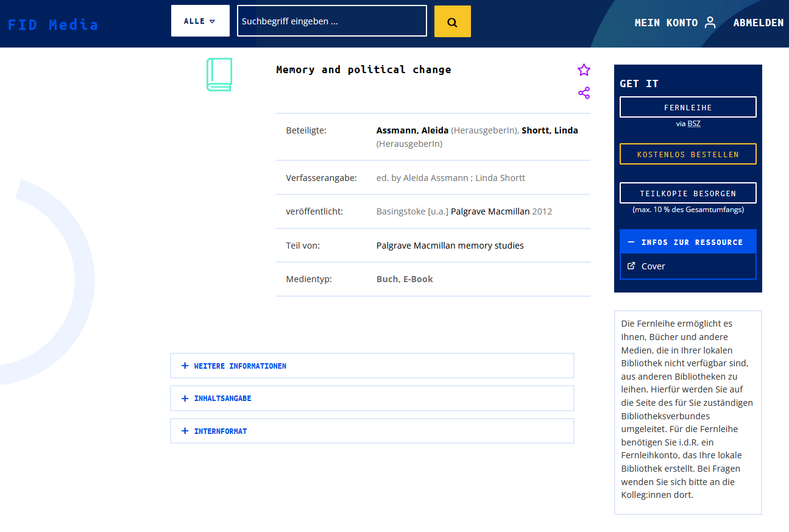789x532 pixels.
Task: Click the veröffentlicht label
Action: pyautogui.click(x=315, y=211)
